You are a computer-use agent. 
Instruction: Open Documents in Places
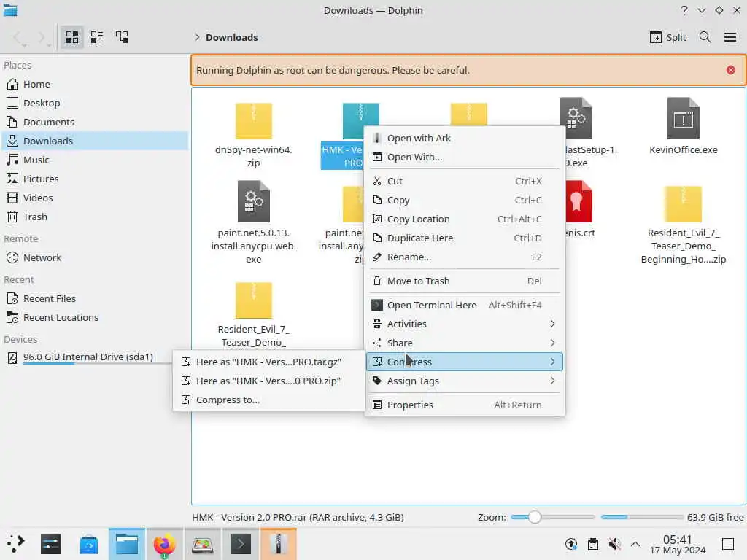(94, 122)
